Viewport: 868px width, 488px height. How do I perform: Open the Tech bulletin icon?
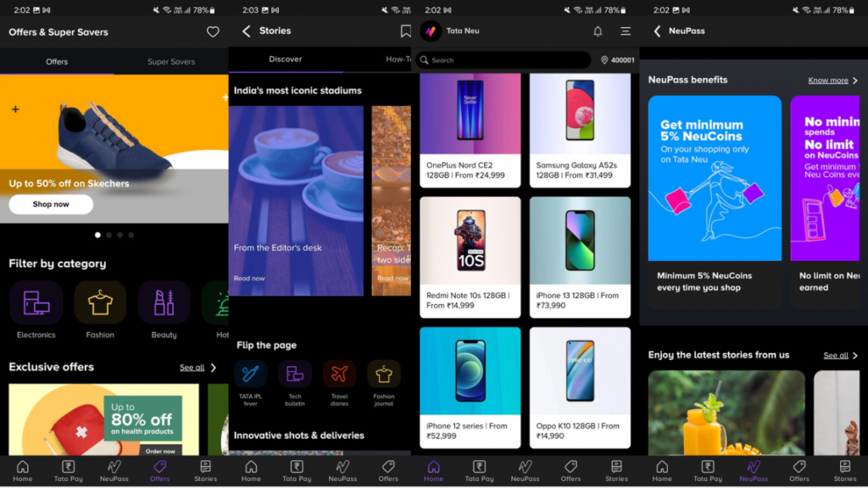pyautogui.click(x=295, y=374)
